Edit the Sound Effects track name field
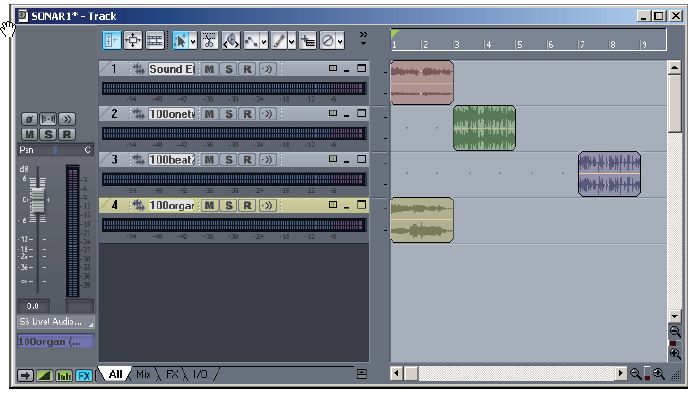Screen dimensions: 698x401 pyautogui.click(x=172, y=69)
